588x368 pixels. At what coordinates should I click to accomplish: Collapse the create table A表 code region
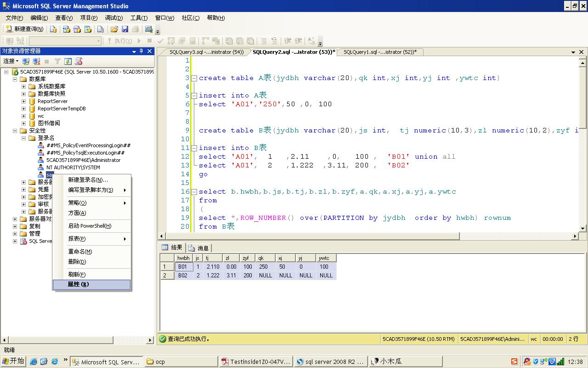[x=194, y=78]
